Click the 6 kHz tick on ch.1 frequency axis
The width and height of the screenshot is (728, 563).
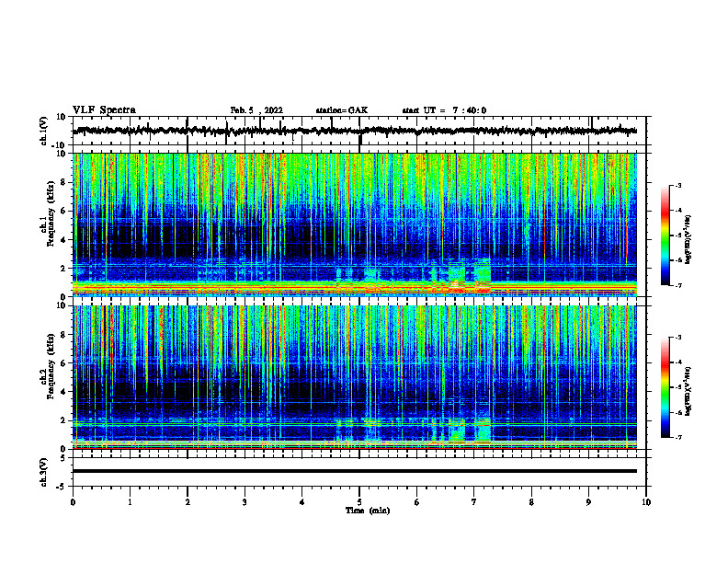63,212
